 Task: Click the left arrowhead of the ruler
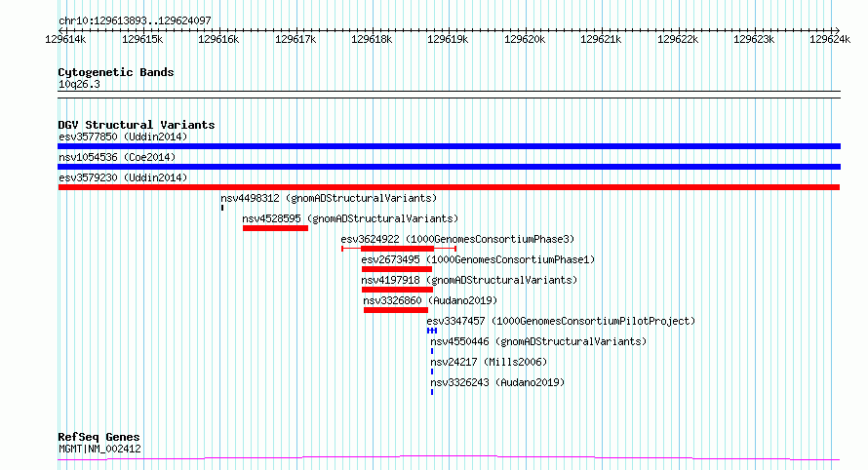click(60, 30)
